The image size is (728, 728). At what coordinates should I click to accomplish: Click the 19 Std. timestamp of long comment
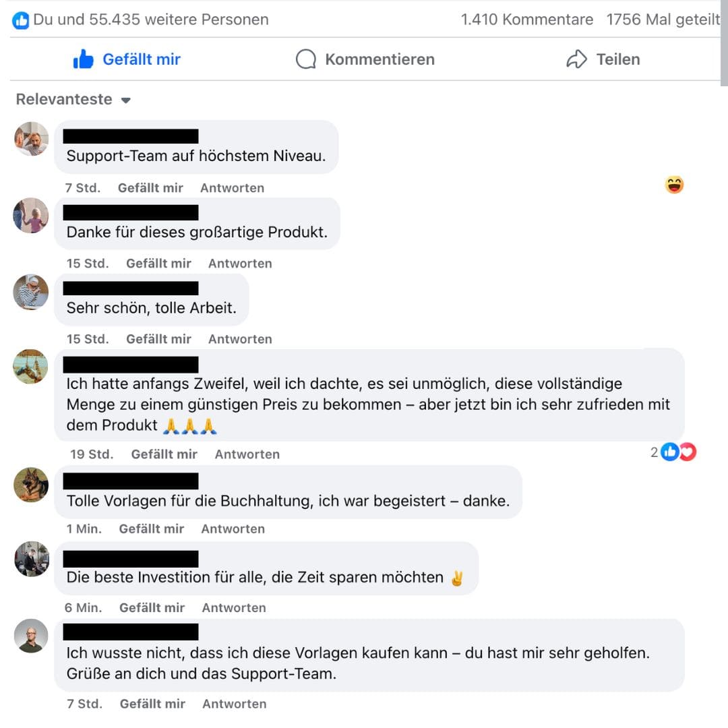(92, 454)
